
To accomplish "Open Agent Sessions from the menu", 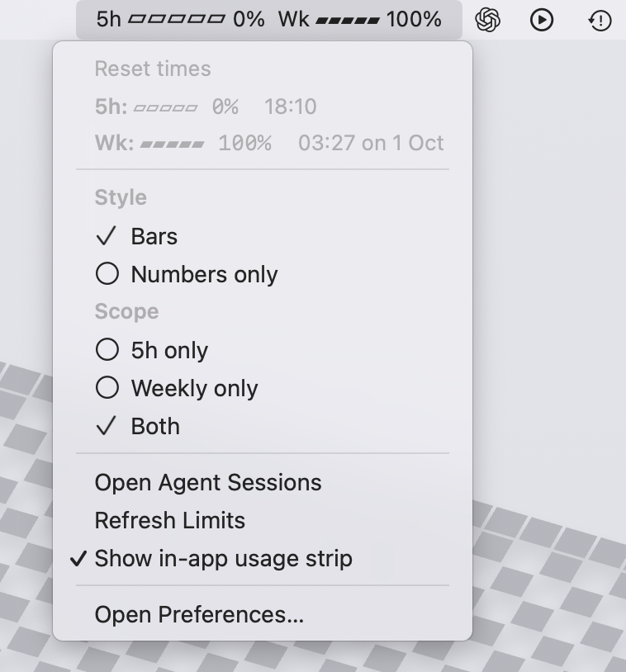I will click(208, 483).
